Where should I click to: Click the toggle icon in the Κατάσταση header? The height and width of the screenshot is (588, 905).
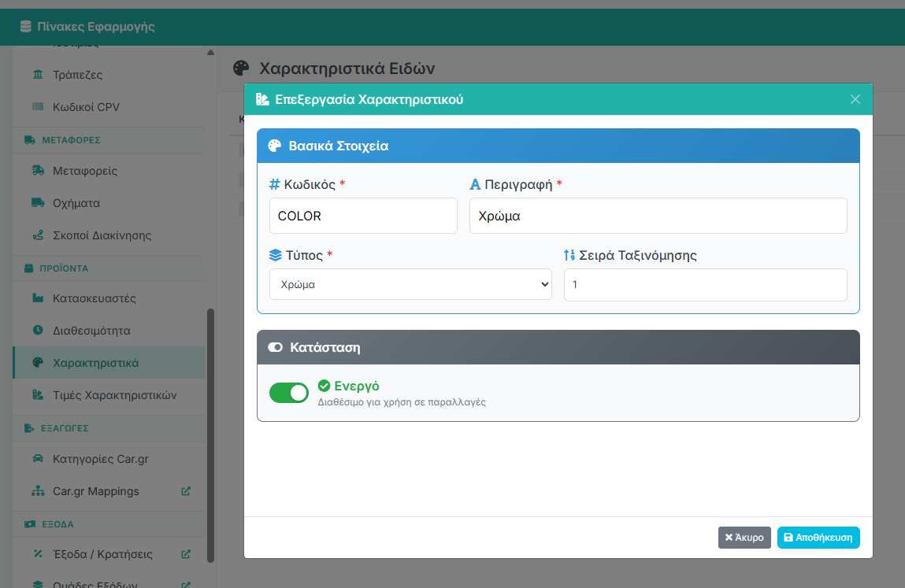276,347
